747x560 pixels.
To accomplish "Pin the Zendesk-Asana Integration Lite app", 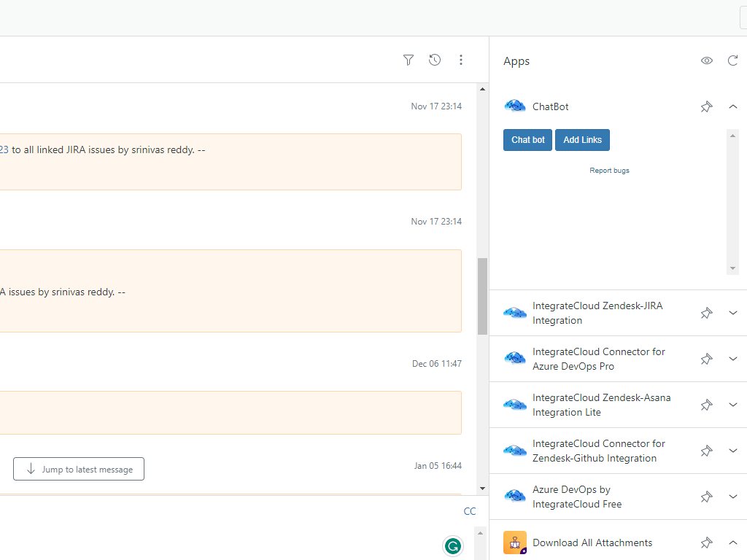I will [706, 405].
